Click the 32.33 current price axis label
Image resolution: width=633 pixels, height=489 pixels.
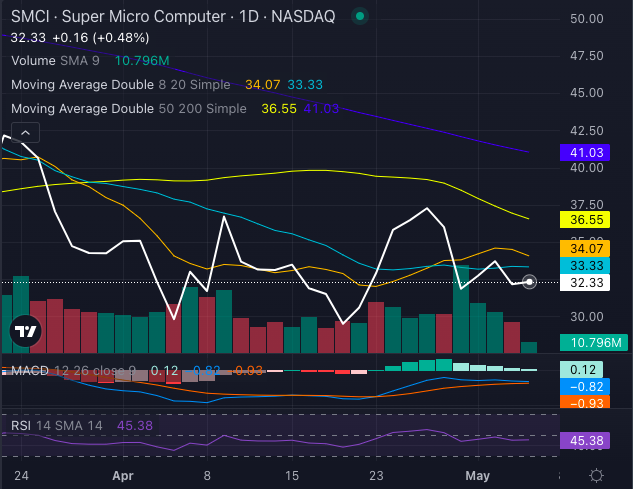[x=585, y=283]
